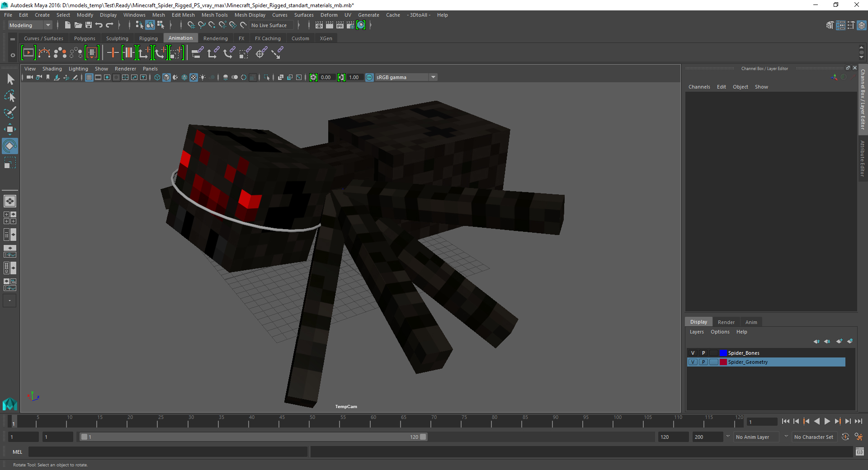This screenshot has height=470, width=868.
Task: Select the Rotate tool in the toolbox
Action: pos(9,146)
